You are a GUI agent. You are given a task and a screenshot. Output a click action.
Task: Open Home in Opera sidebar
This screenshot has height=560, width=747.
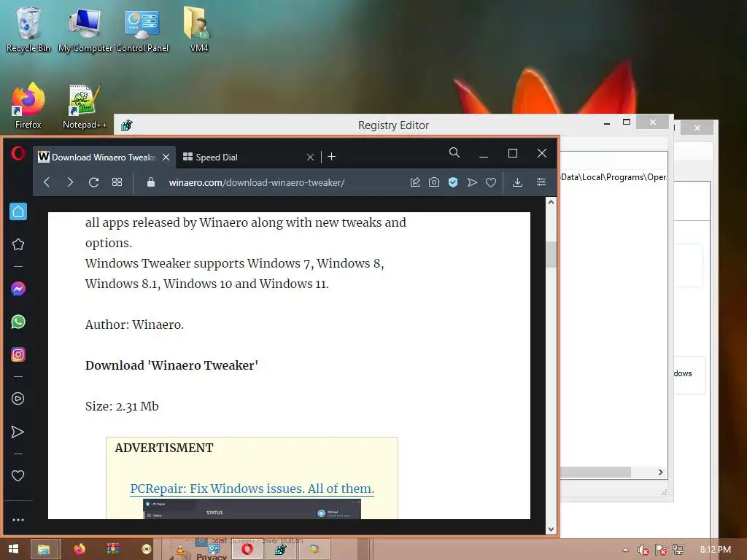pyautogui.click(x=18, y=211)
